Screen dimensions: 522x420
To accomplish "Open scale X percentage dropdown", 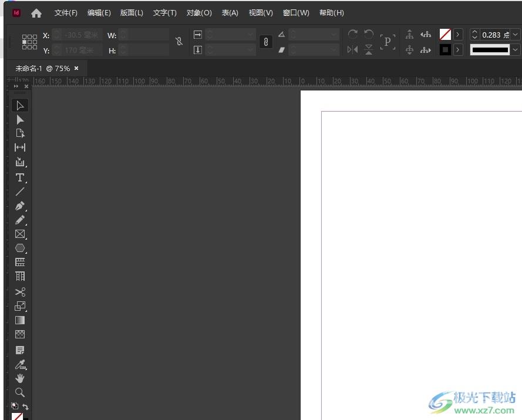I will tap(250, 34).
